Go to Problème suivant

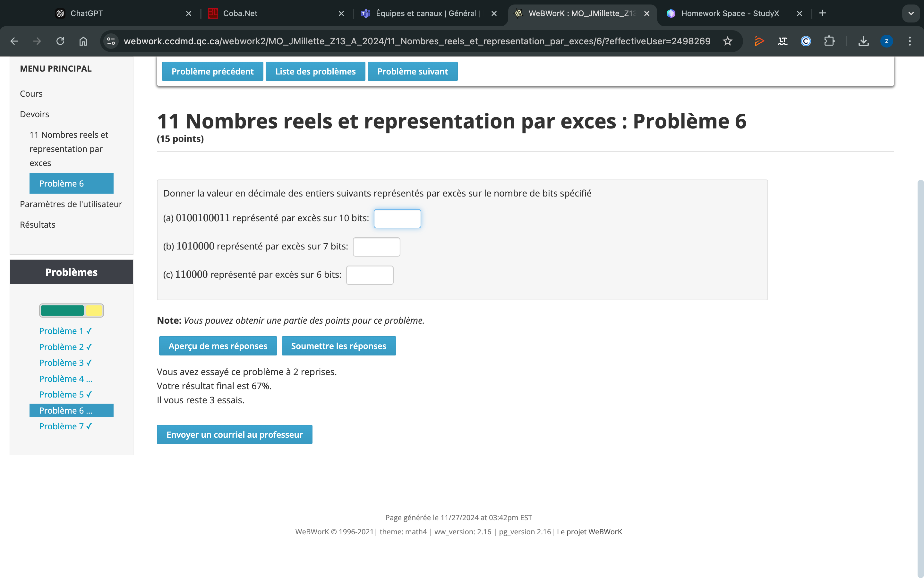412,72
